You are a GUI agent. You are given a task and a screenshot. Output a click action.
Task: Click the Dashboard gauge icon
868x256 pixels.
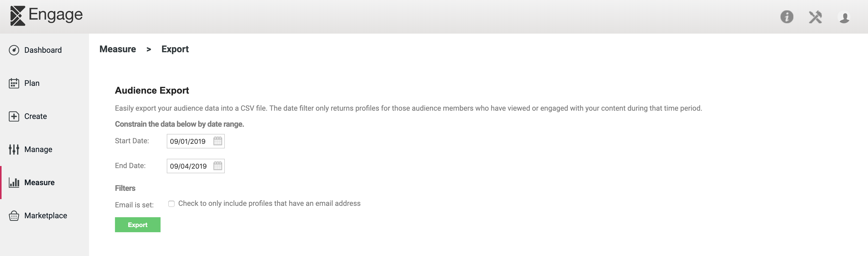coord(14,50)
